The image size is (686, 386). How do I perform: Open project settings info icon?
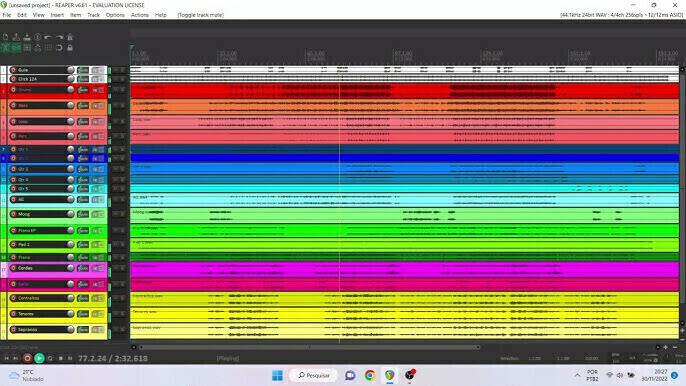[x=38, y=37]
